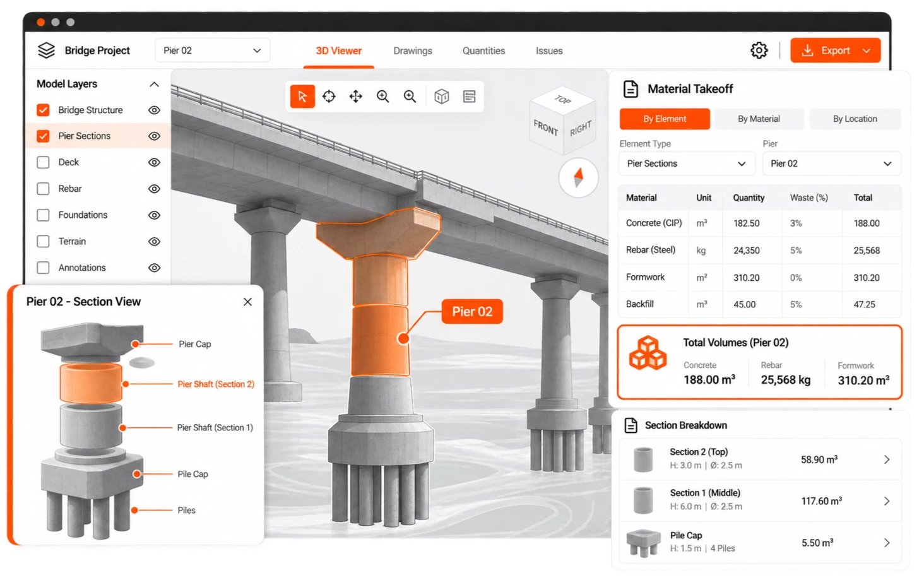Click the orange Pier 02 callout label
Image resolution: width=924 pixels, height=580 pixels.
point(472,311)
